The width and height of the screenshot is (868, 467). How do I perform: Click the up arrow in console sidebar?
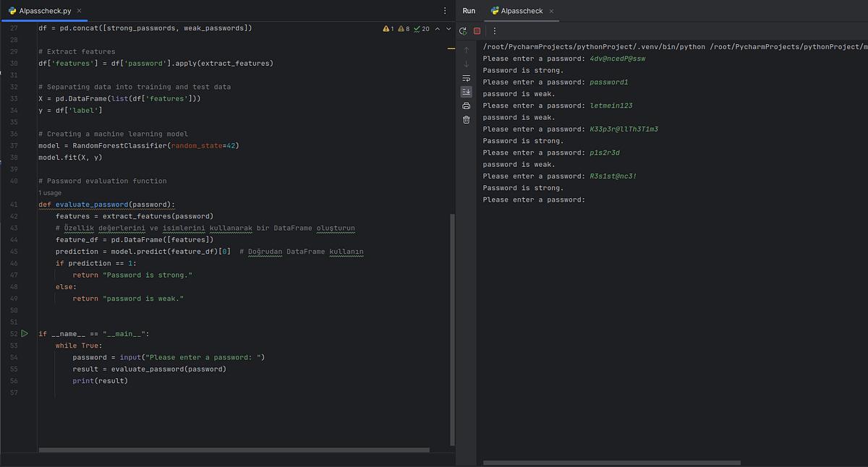click(466, 51)
